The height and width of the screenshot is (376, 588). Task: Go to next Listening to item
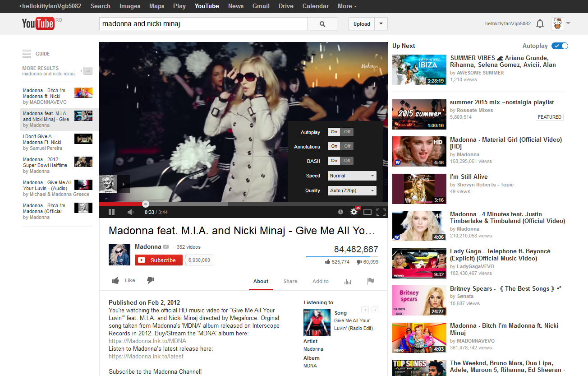pos(375,310)
